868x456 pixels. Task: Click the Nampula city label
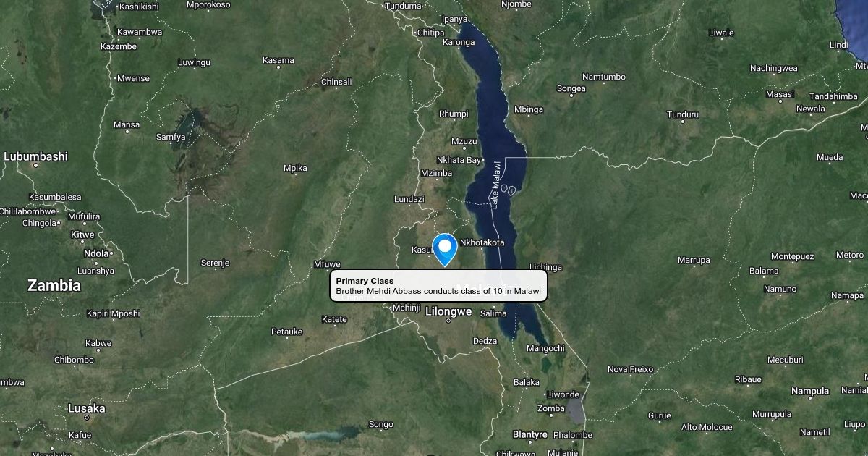[x=810, y=391]
